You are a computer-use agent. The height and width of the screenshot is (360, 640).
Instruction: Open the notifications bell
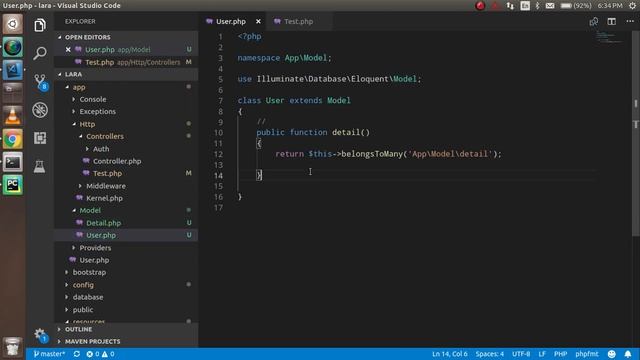click(628, 354)
